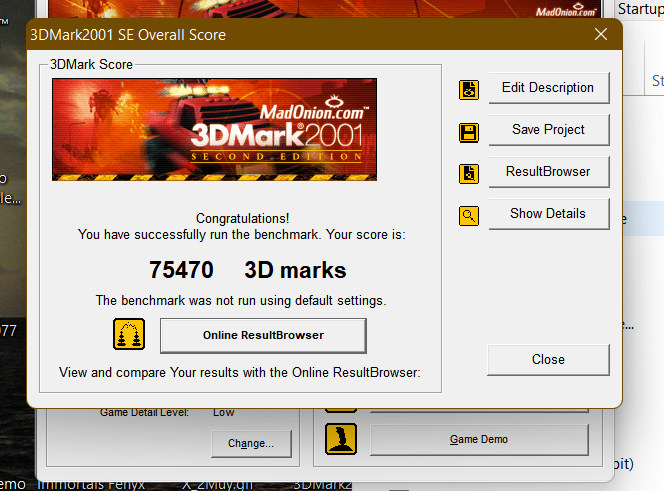Click the ResultBrowser yellow document icon
The image size is (664, 491).
pos(469,174)
